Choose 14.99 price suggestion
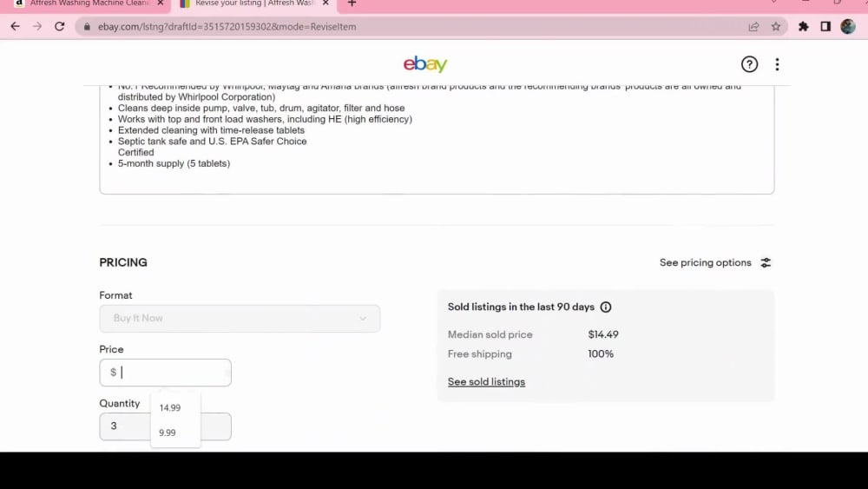Image resolution: width=868 pixels, height=489 pixels. [170, 407]
